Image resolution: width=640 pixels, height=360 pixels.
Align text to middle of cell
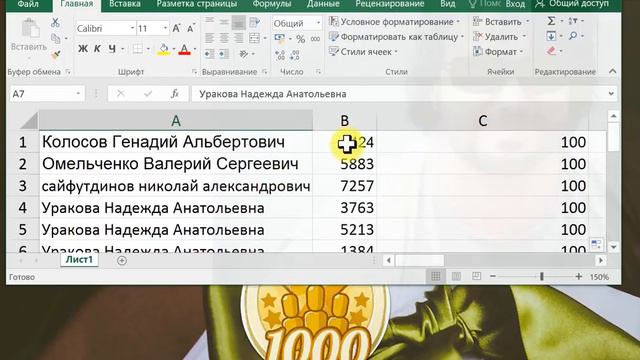[x=224, y=22]
